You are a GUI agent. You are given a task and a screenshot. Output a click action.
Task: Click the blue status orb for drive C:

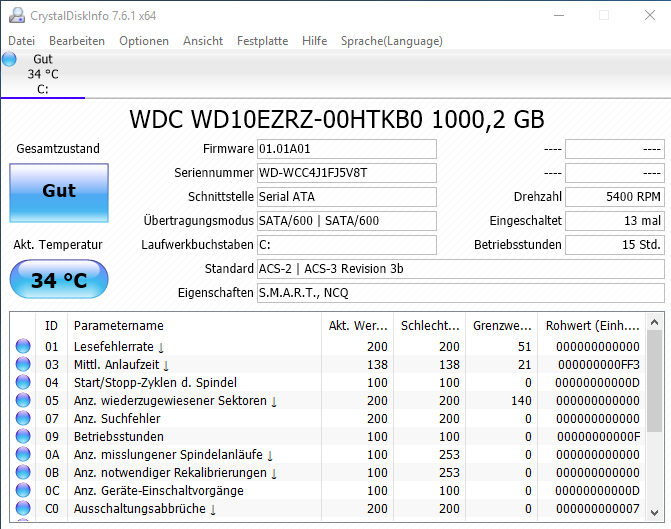9,59
